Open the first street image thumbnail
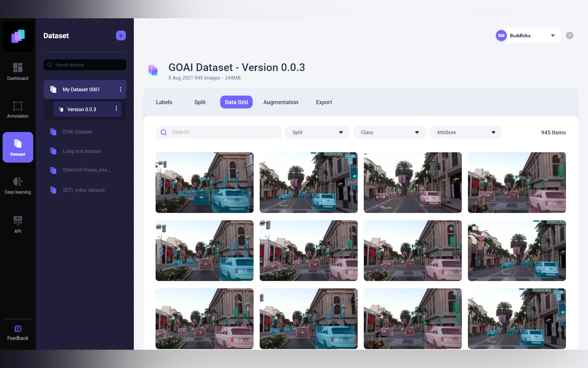The width and height of the screenshot is (588, 368). click(204, 183)
